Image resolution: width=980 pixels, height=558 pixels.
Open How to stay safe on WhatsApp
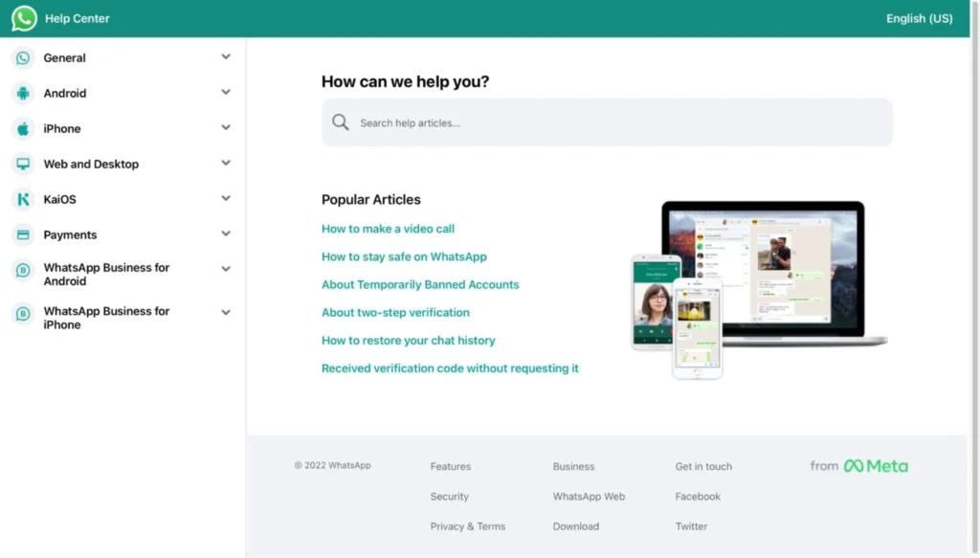tap(405, 257)
